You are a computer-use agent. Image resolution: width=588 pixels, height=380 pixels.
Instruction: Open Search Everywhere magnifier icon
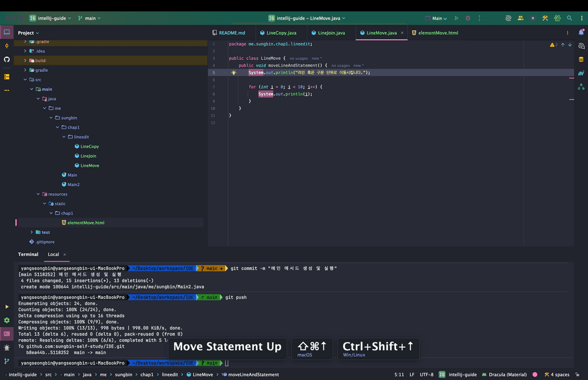[569, 18]
